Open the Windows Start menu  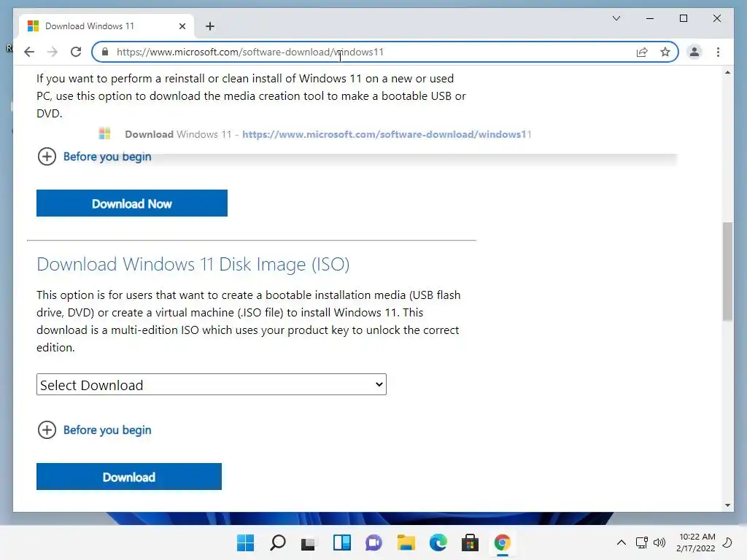tap(246, 542)
